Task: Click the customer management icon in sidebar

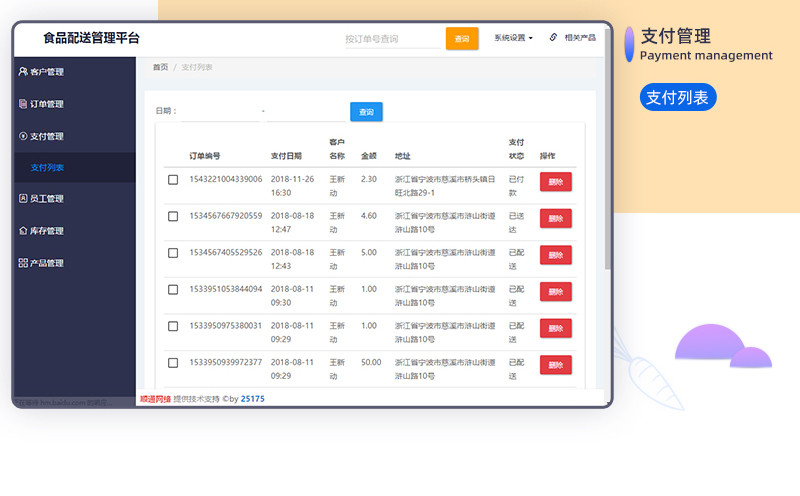Action: click(23, 72)
